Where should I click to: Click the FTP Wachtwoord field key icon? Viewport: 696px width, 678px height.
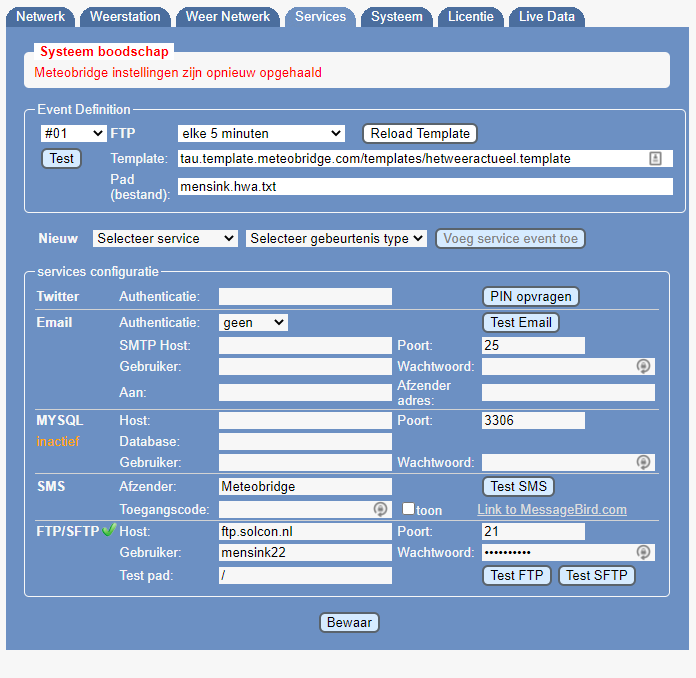(643, 552)
